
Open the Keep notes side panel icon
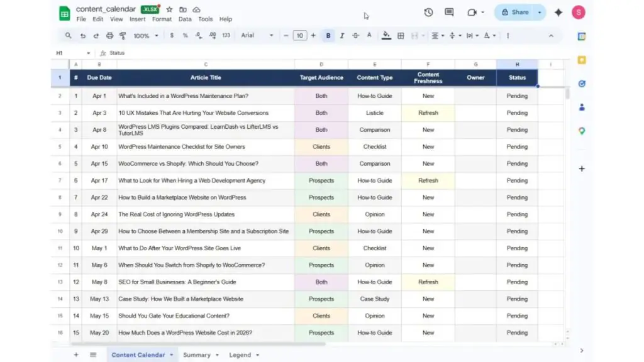click(582, 60)
